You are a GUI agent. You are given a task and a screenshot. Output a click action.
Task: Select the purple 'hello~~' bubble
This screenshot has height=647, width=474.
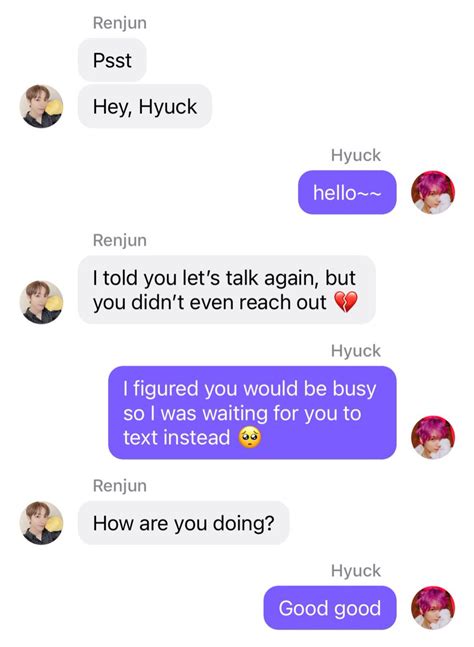coord(347,193)
